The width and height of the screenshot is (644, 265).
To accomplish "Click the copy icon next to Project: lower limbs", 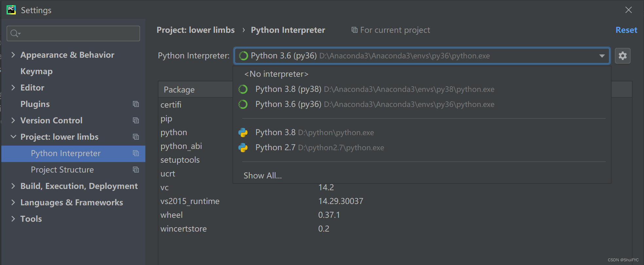I will (x=136, y=137).
